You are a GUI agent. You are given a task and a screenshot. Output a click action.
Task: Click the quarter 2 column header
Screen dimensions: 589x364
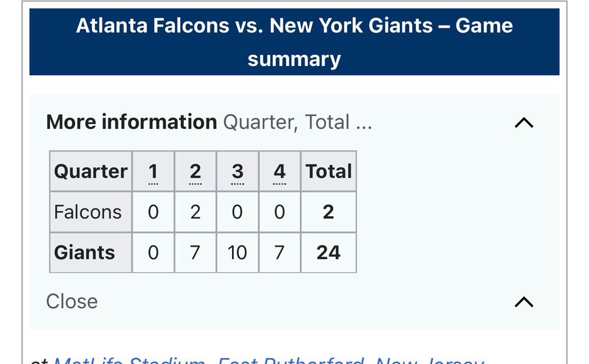tap(195, 171)
